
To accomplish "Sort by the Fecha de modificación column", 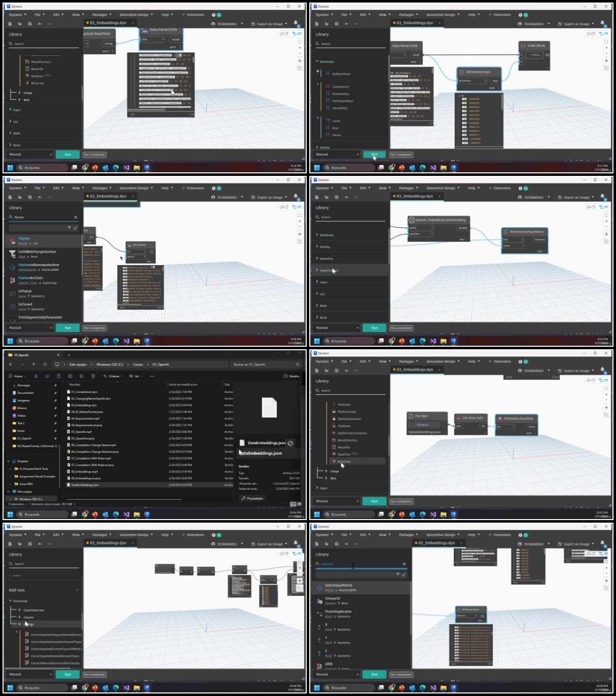I will point(183,385).
